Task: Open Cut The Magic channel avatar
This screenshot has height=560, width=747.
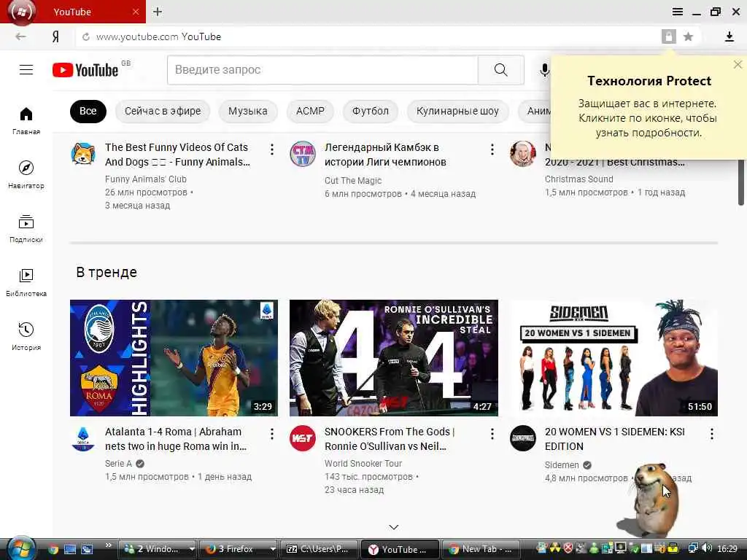Action: (303, 153)
